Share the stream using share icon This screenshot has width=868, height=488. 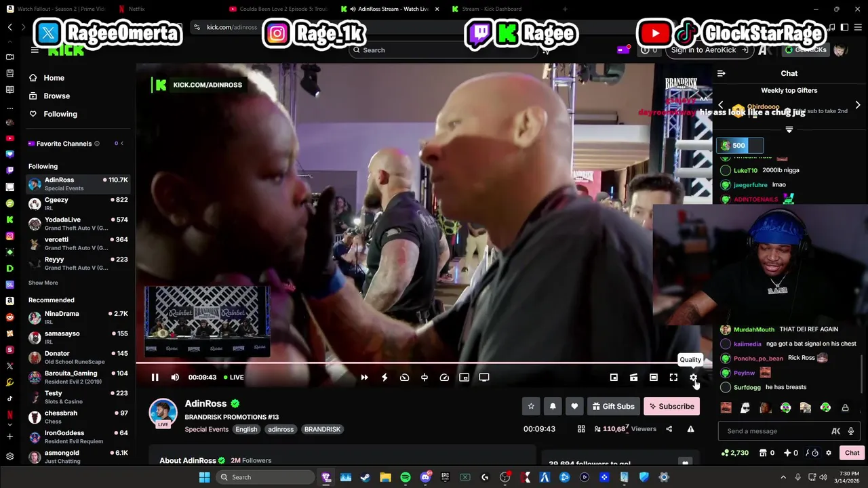(669, 429)
